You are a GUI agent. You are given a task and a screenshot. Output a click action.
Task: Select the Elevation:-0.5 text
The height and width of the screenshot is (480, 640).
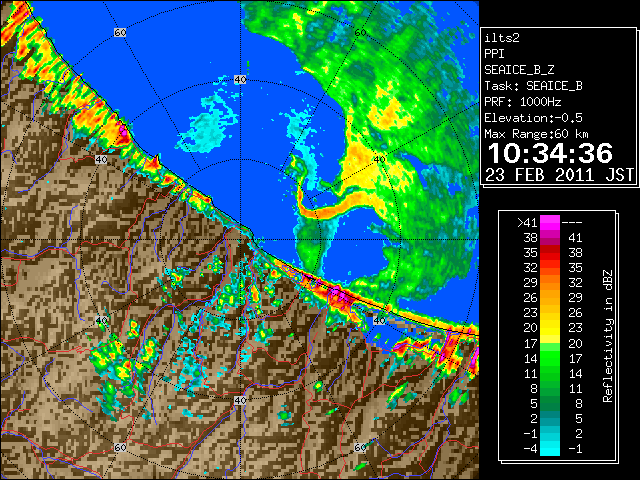[x=533, y=118]
